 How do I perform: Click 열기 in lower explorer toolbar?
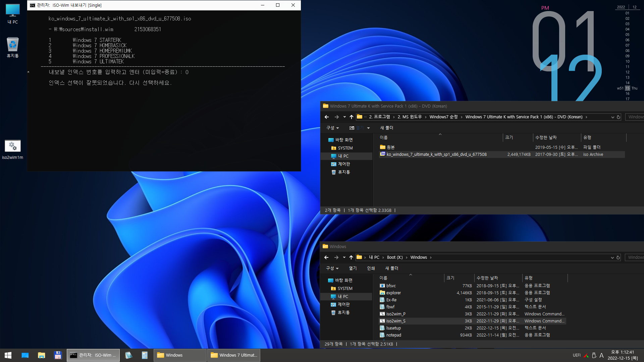pos(353,268)
